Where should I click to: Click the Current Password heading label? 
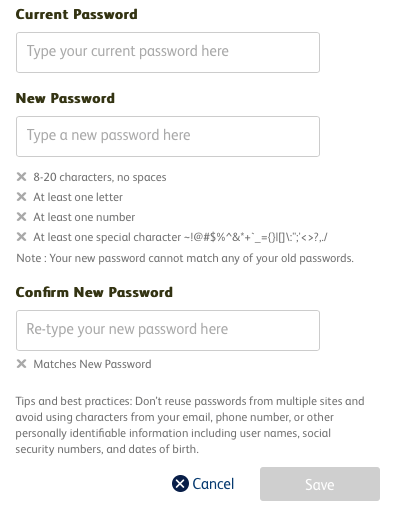(x=76, y=14)
